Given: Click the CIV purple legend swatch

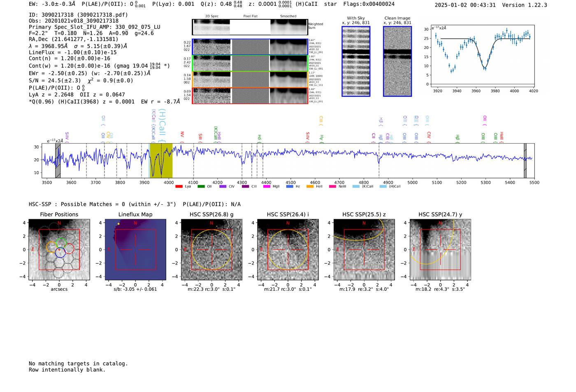Looking at the screenshot, I should click(223, 187).
